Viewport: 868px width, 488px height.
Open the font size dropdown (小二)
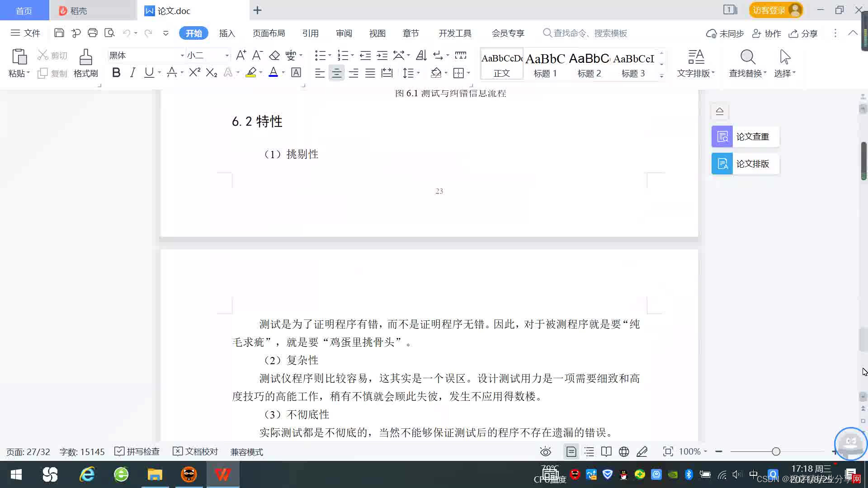pyautogui.click(x=227, y=56)
